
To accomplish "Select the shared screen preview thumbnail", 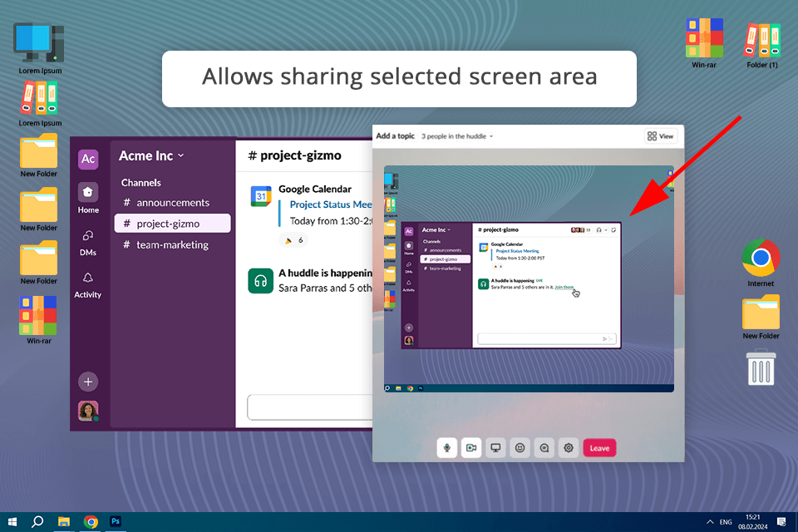I will [529, 278].
